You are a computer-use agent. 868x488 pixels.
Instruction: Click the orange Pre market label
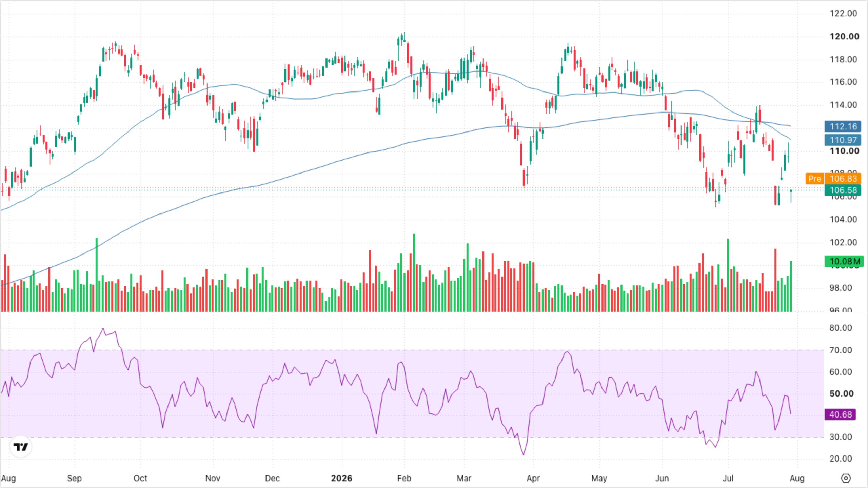pos(815,179)
